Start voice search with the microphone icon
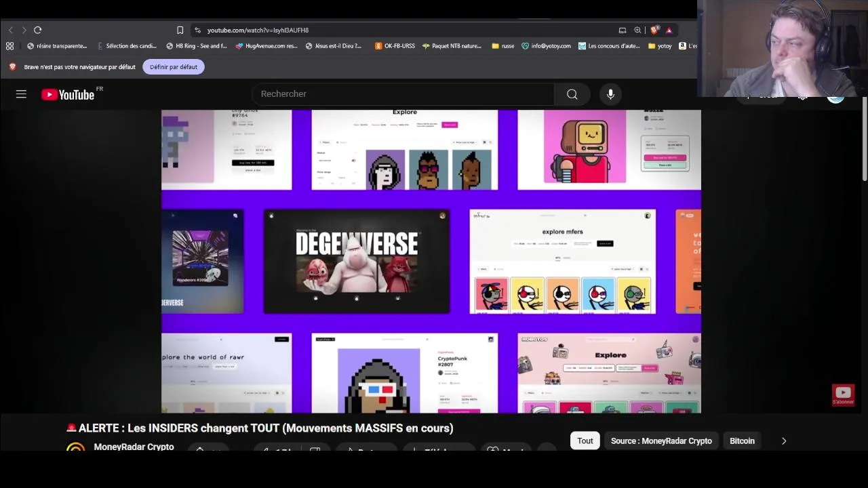The image size is (868, 488). pyautogui.click(x=610, y=94)
